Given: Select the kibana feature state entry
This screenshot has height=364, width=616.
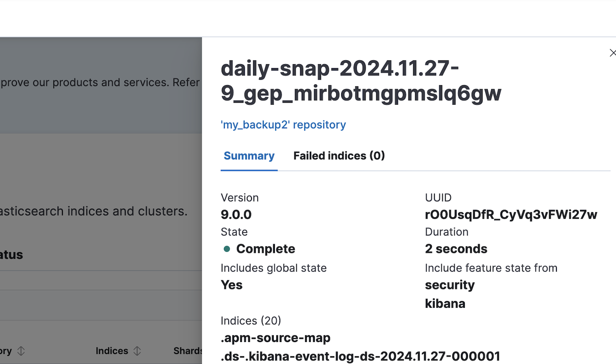Looking at the screenshot, I should tap(445, 304).
